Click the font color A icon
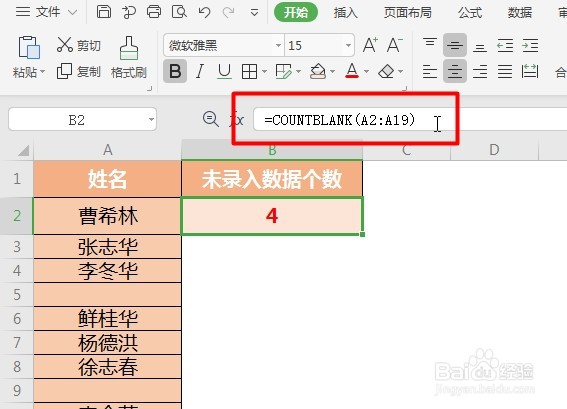Screen dimensions: 567x409 pos(352,71)
